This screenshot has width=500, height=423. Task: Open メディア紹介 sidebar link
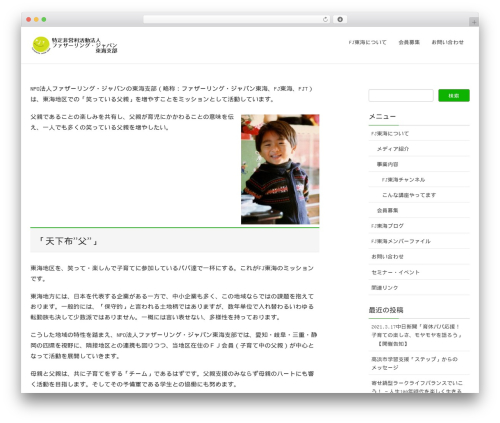click(393, 149)
